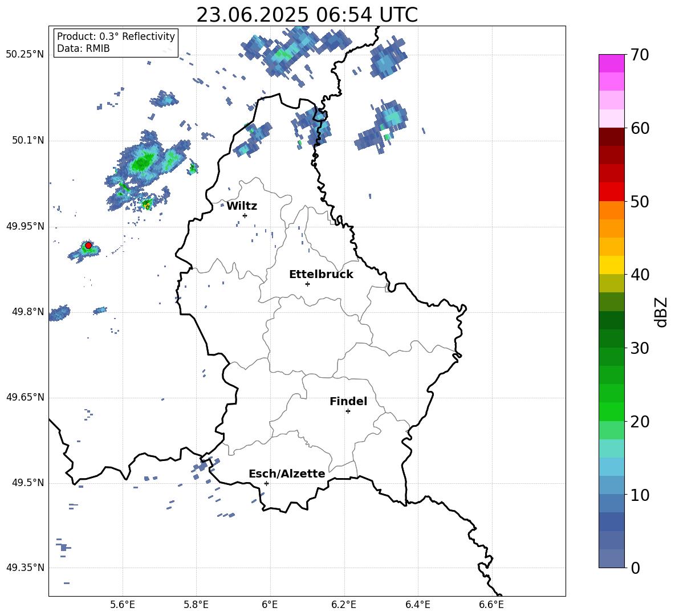Click the 5.6°E longitude label
Viewport: 675px width, 616px height.
point(123,605)
